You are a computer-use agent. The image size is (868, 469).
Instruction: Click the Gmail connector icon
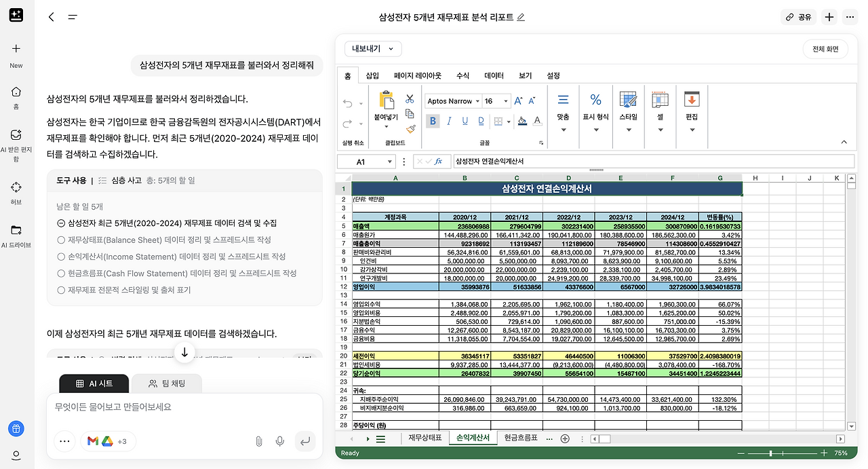click(x=94, y=441)
